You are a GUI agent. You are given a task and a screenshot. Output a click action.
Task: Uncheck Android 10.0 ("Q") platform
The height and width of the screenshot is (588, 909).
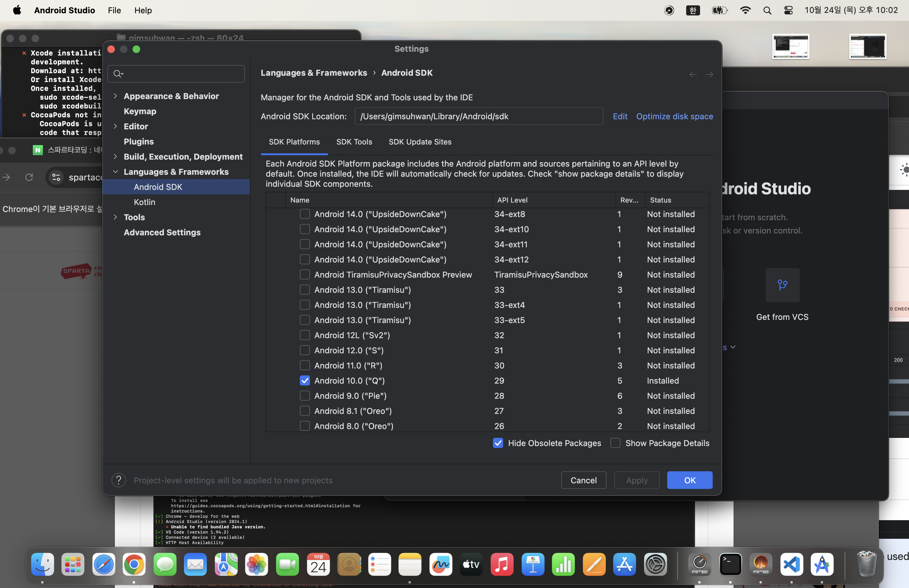(305, 380)
